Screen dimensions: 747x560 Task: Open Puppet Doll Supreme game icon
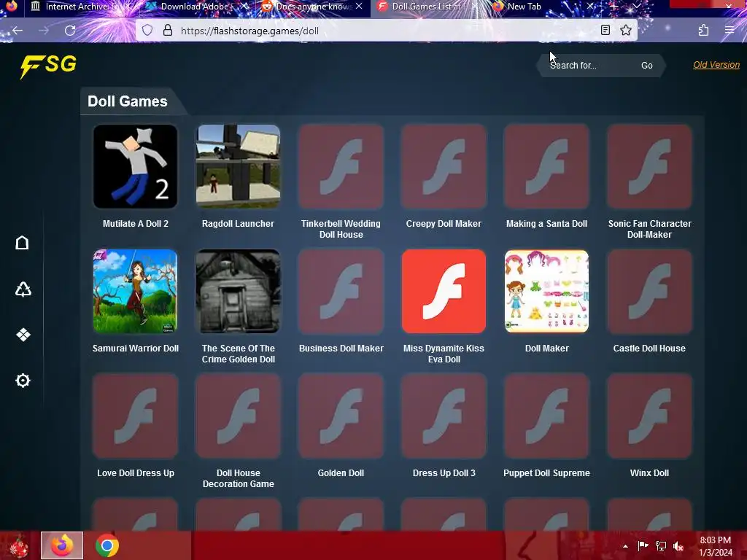coord(546,416)
